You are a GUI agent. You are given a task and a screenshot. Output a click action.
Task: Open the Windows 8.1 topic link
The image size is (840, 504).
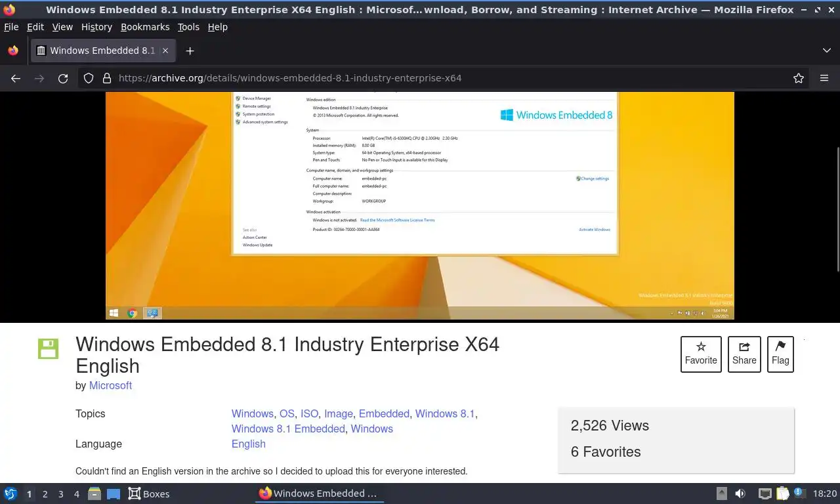(x=445, y=413)
